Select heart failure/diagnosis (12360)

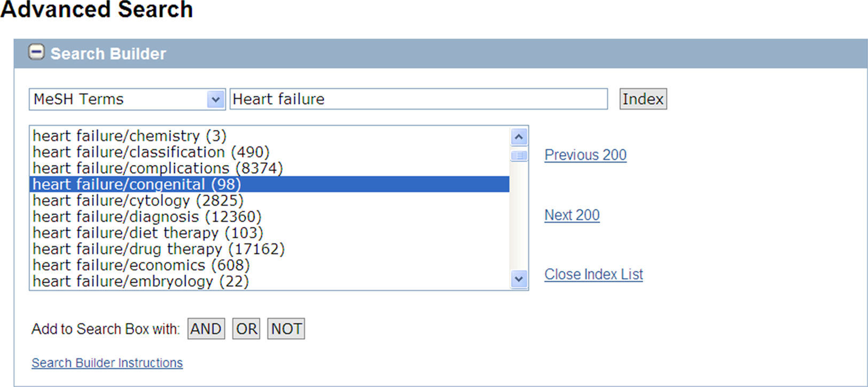147,216
